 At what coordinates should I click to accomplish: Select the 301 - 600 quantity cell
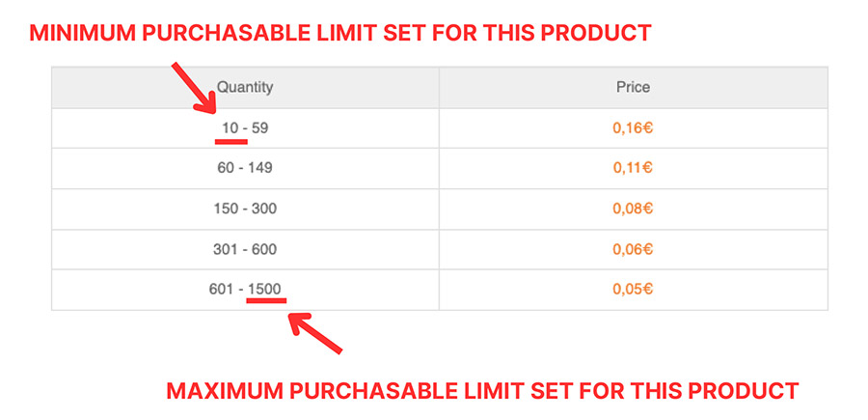tap(245, 249)
